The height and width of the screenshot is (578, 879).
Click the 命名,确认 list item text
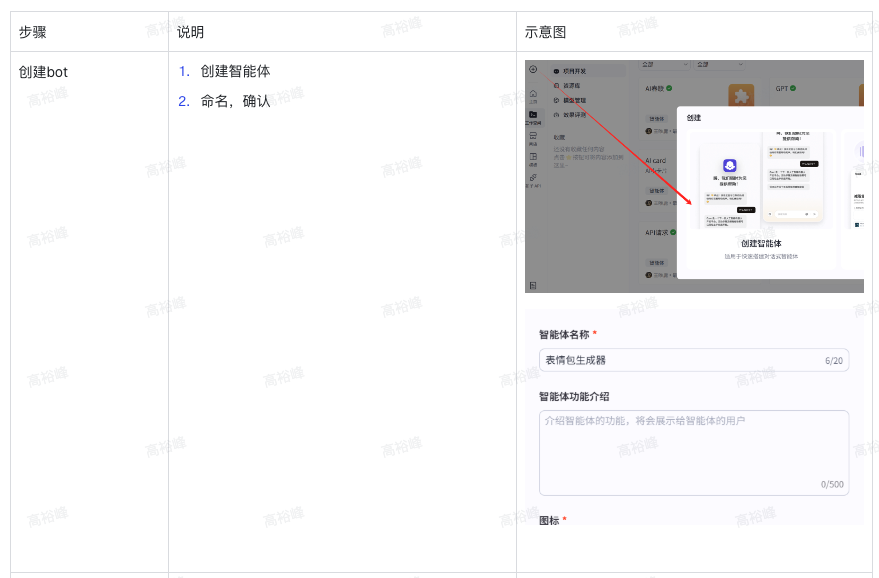[x=235, y=101]
